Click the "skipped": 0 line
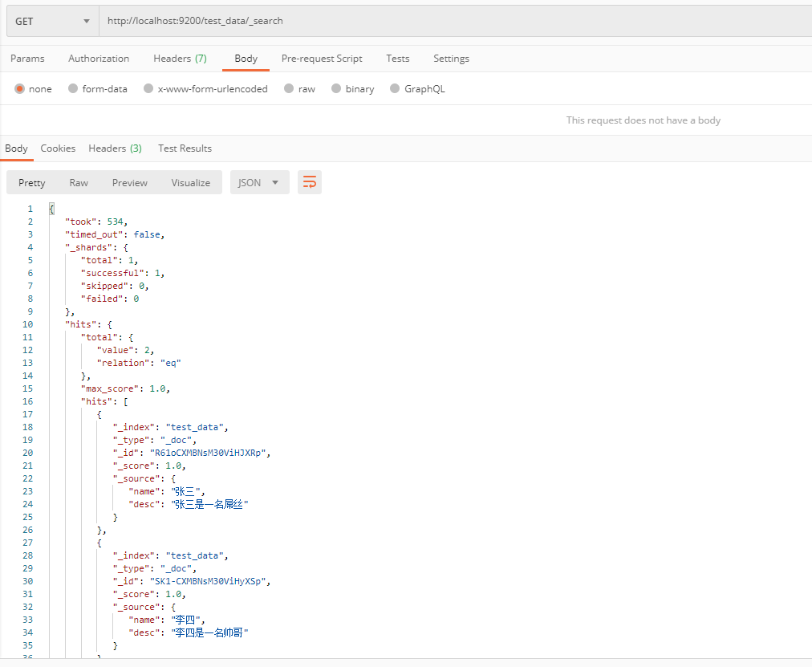812x667 pixels. click(115, 286)
